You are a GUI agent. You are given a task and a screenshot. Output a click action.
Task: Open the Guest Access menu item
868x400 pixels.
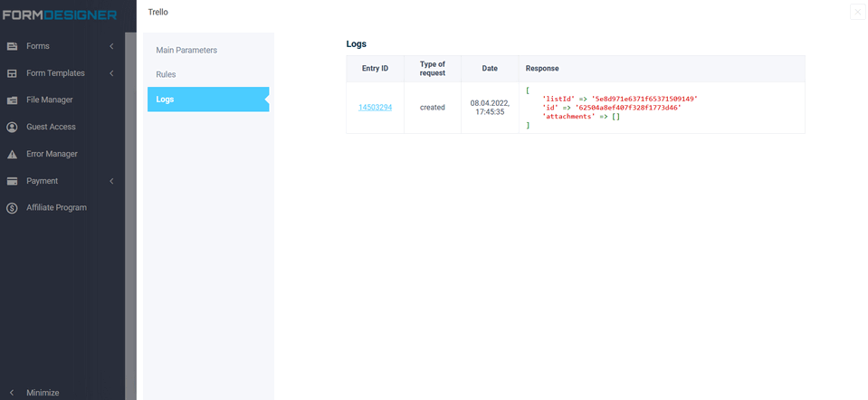51,128
